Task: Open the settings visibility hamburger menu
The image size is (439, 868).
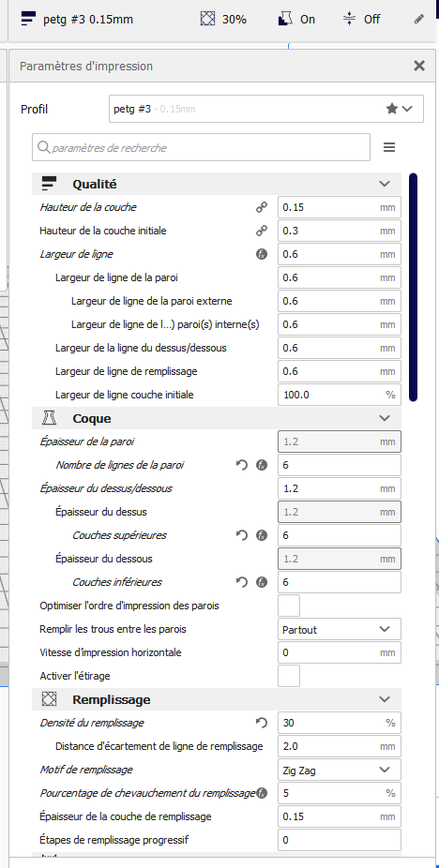Action: pyautogui.click(x=389, y=147)
